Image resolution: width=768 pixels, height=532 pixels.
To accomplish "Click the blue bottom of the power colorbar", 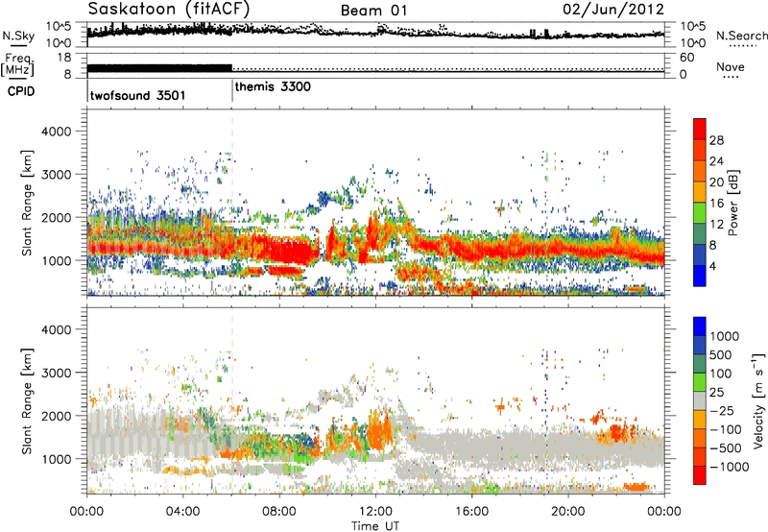I will pos(700,276).
